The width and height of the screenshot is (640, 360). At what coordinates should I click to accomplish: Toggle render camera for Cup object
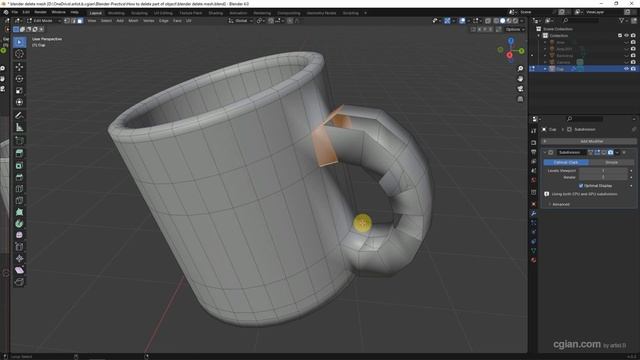(633, 69)
